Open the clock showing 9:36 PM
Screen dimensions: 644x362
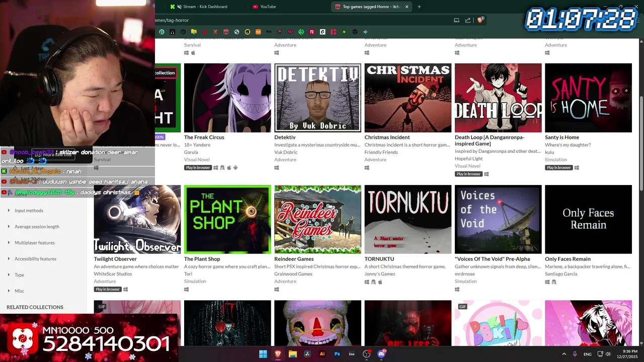click(x=626, y=354)
